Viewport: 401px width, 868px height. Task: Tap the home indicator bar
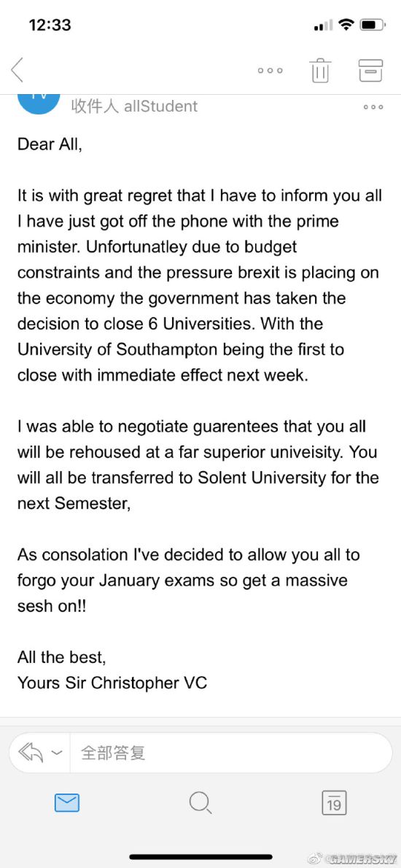[x=200, y=856]
